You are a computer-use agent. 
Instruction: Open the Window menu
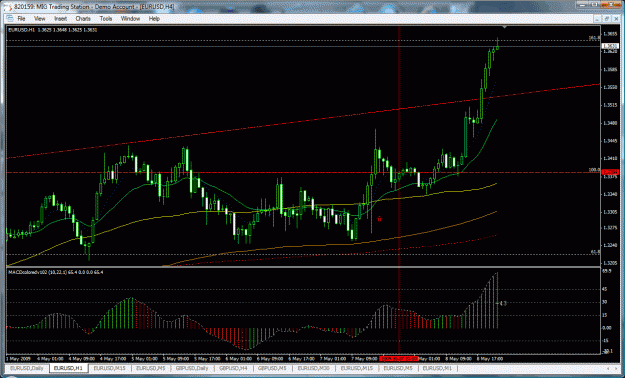(x=130, y=19)
